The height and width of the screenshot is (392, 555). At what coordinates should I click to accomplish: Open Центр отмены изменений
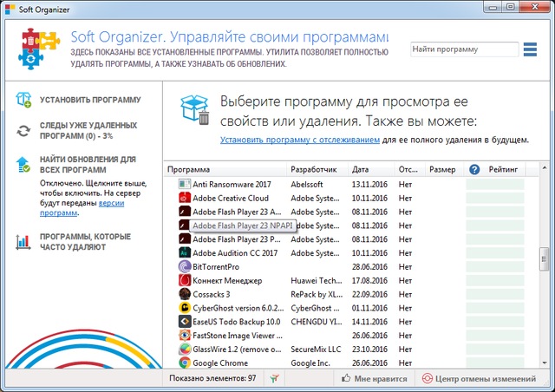[478, 379]
